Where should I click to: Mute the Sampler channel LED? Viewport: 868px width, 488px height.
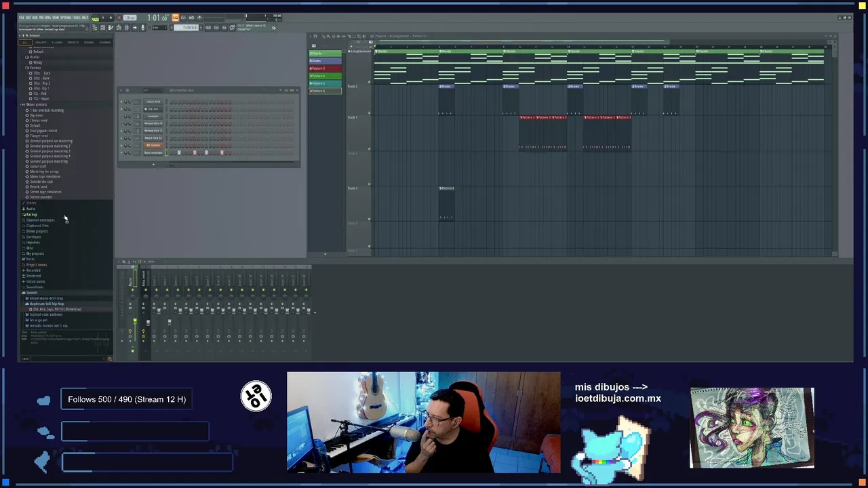click(121, 116)
